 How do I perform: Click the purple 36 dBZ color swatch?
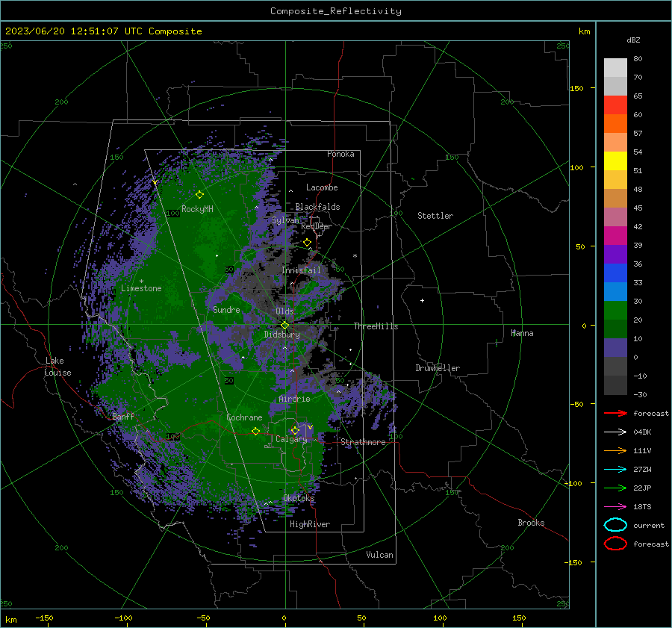coord(615,254)
